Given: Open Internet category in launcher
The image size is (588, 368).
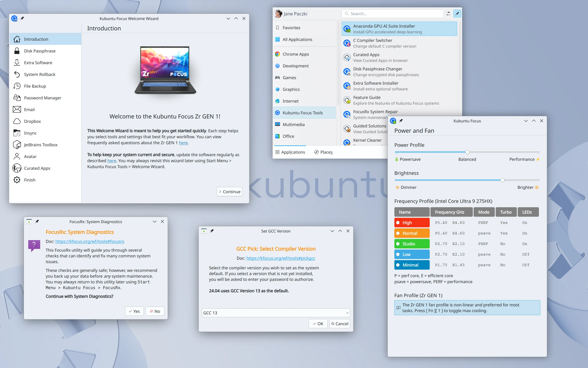Looking at the screenshot, I should coord(304,101).
